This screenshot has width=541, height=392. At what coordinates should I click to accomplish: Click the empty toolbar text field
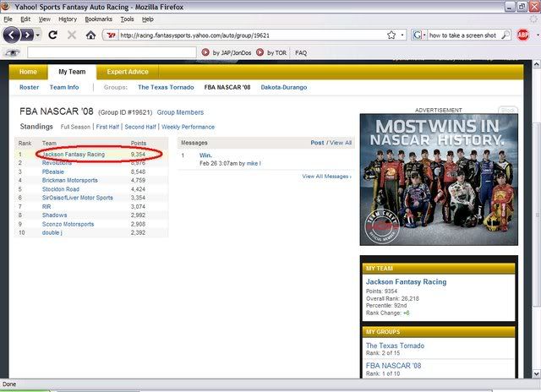point(112,52)
